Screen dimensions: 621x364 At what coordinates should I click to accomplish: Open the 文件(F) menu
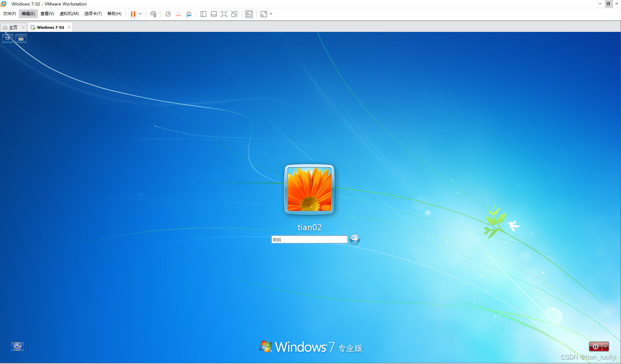click(10, 14)
